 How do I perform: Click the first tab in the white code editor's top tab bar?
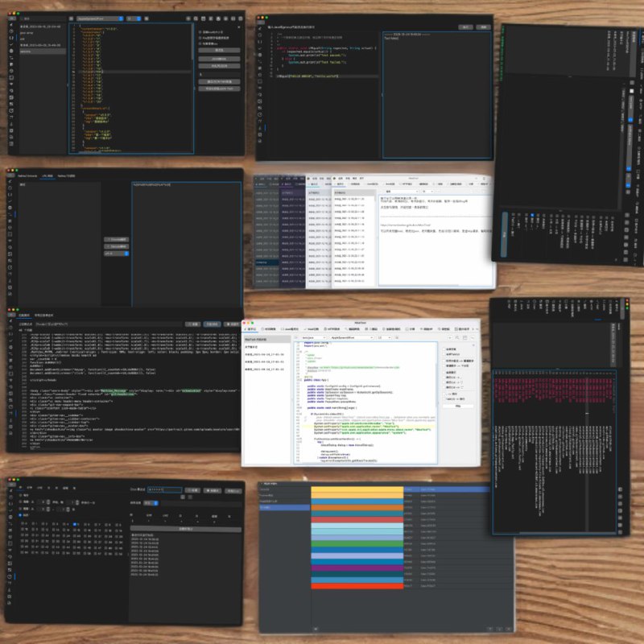(251, 329)
